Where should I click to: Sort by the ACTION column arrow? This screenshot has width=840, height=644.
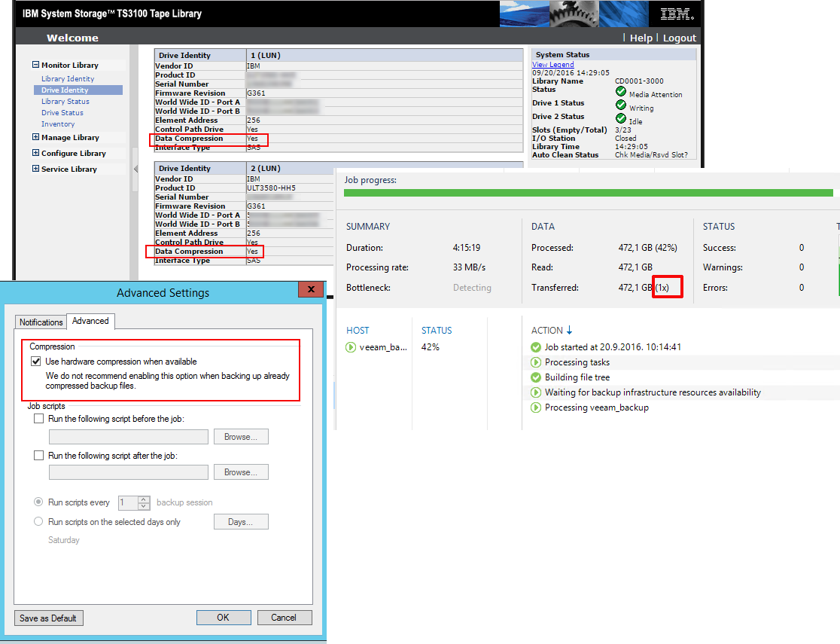coord(569,330)
